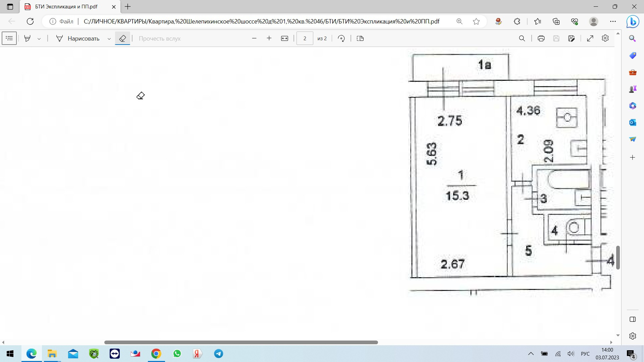Open drawing pen options dropdown

pos(109,39)
